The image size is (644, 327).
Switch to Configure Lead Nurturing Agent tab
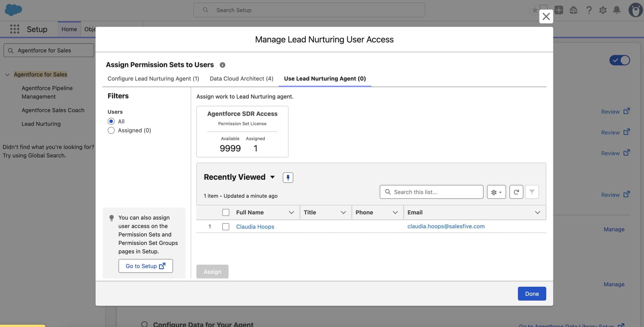tap(153, 79)
